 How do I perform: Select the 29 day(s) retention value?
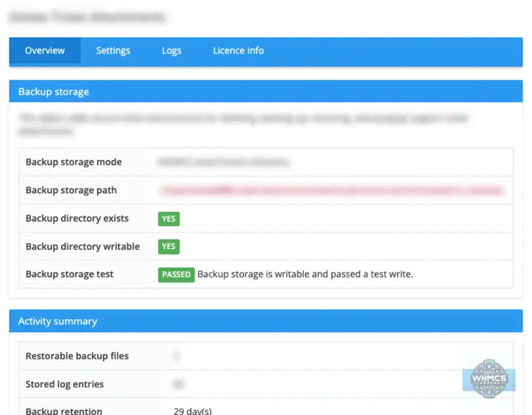(x=193, y=411)
